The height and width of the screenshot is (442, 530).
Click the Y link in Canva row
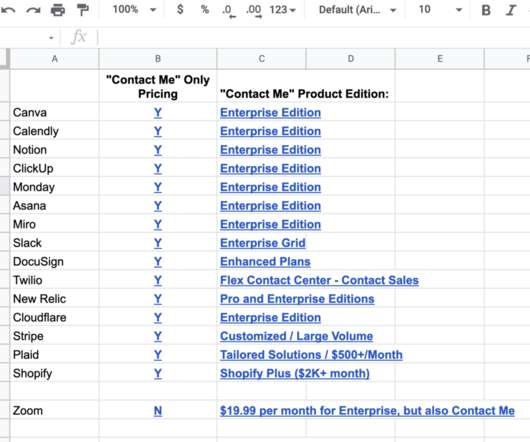point(158,113)
